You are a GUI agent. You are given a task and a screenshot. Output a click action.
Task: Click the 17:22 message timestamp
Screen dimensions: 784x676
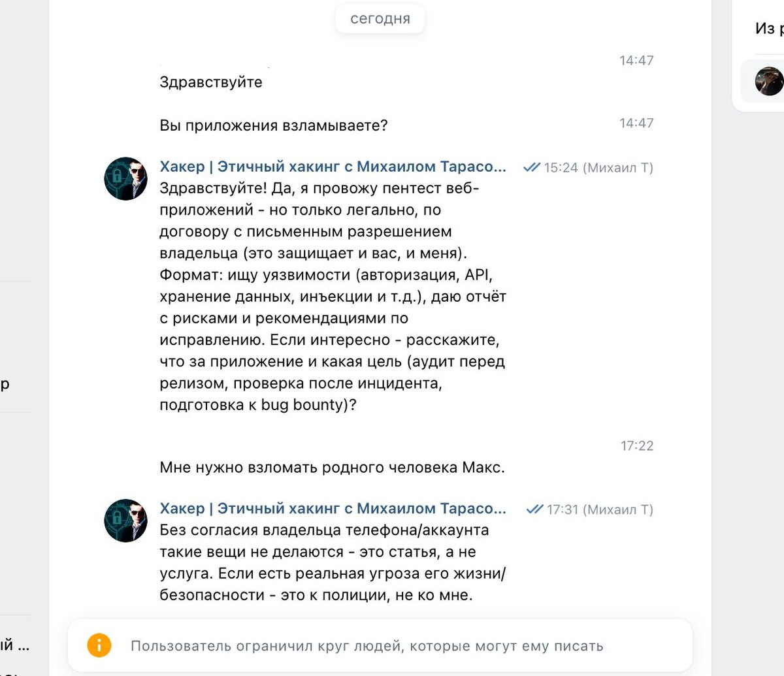point(637,446)
